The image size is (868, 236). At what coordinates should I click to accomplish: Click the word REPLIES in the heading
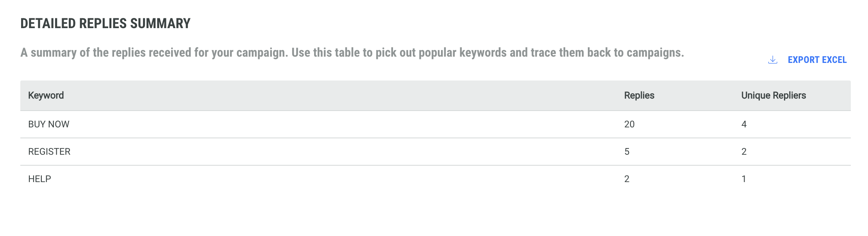pos(103,23)
